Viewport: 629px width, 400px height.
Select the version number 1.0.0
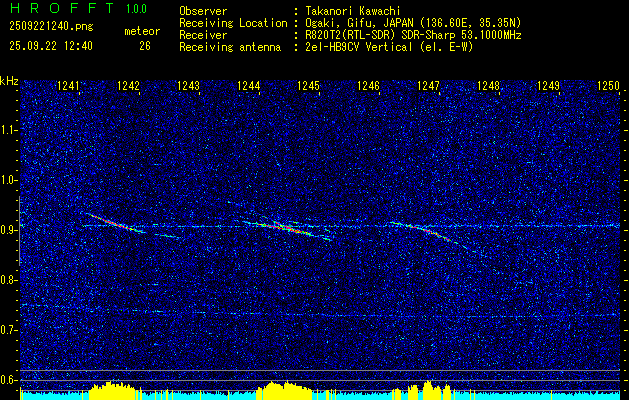click(136, 8)
